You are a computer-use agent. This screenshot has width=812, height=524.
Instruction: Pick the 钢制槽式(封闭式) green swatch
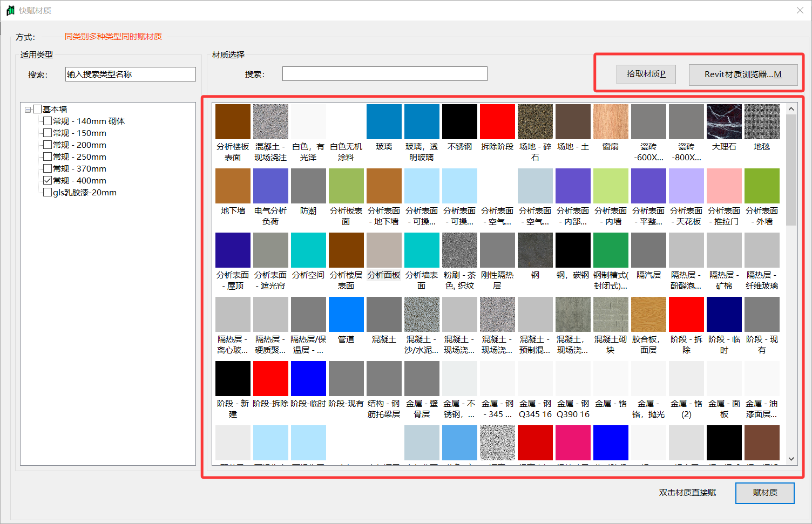coord(611,250)
